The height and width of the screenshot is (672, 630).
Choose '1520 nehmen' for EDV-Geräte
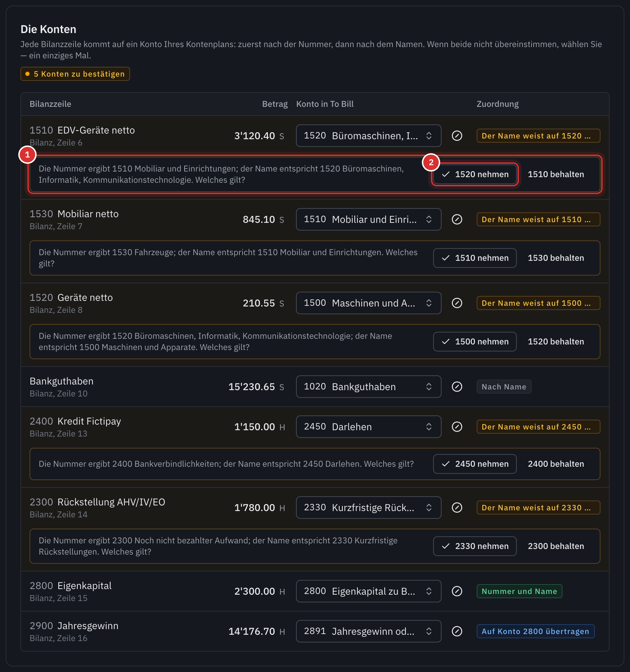click(475, 174)
